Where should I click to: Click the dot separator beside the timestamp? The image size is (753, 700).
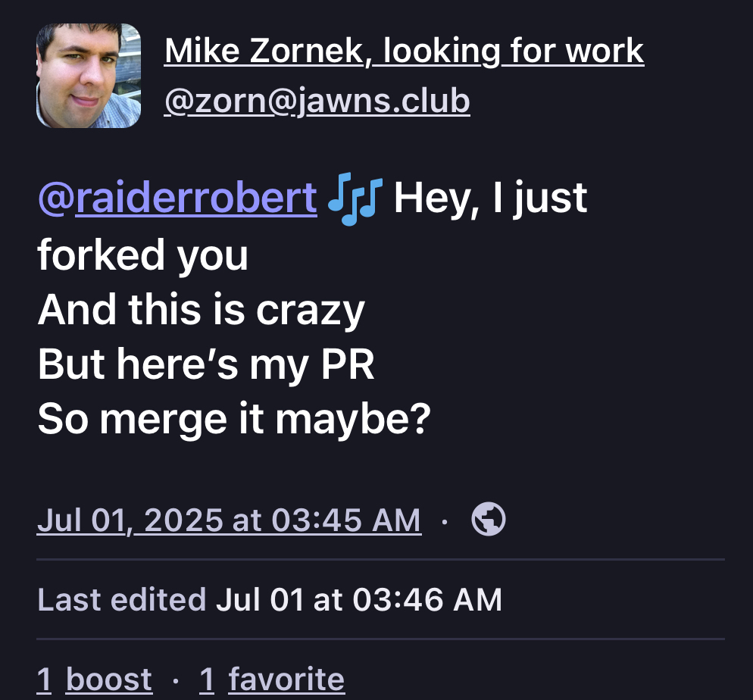(x=445, y=521)
